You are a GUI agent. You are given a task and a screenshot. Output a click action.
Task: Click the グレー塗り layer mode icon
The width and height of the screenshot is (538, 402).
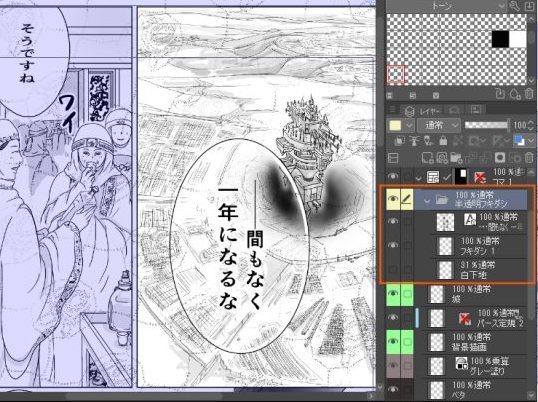point(461,363)
